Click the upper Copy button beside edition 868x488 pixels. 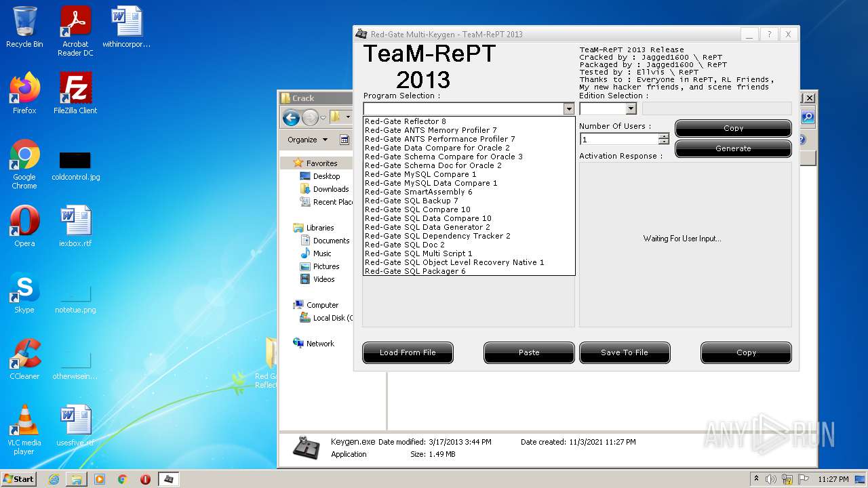733,128
